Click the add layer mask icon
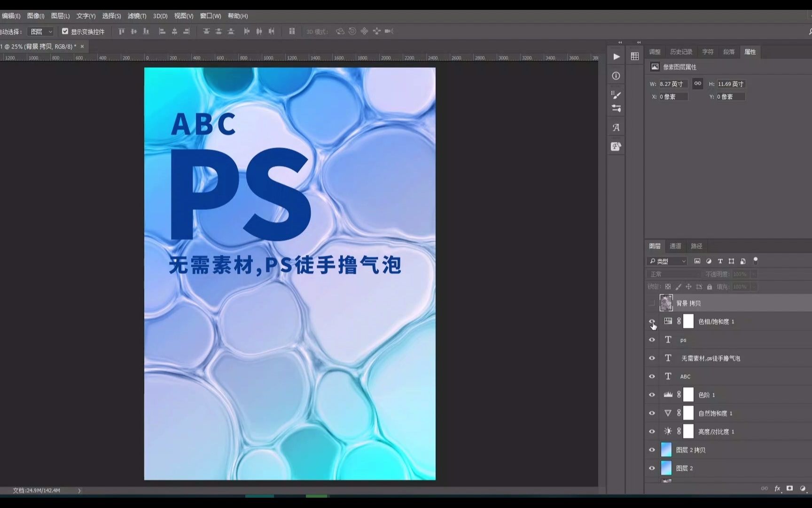 pyautogui.click(x=790, y=489)
